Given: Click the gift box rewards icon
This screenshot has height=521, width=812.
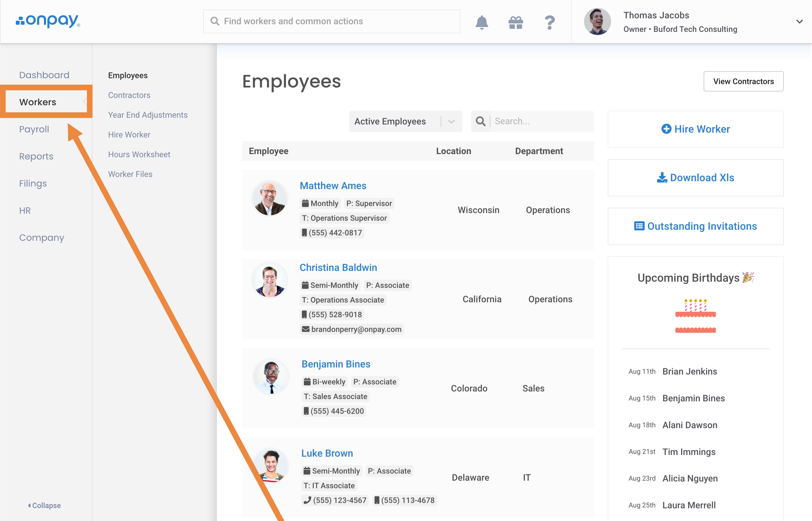Looking at the screenshot, I should pos(515,22).
